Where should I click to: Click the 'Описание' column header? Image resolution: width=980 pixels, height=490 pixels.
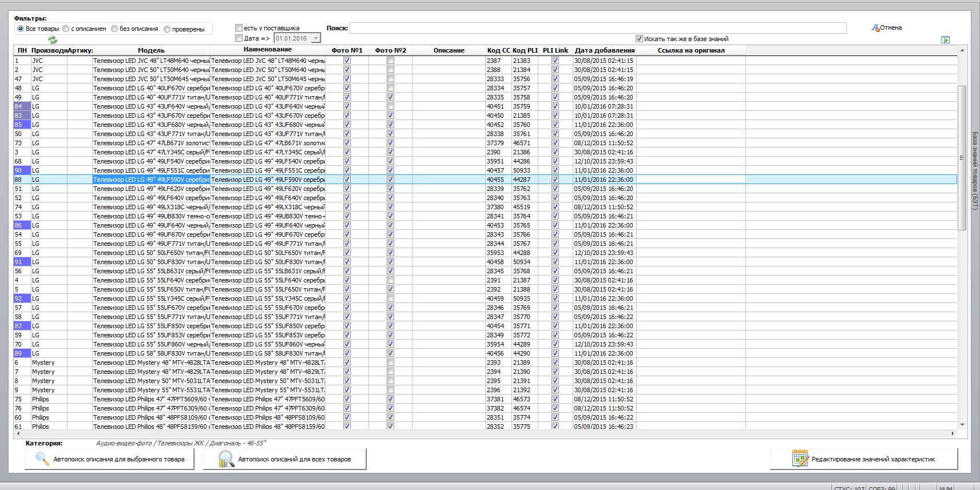click(449, 50)
